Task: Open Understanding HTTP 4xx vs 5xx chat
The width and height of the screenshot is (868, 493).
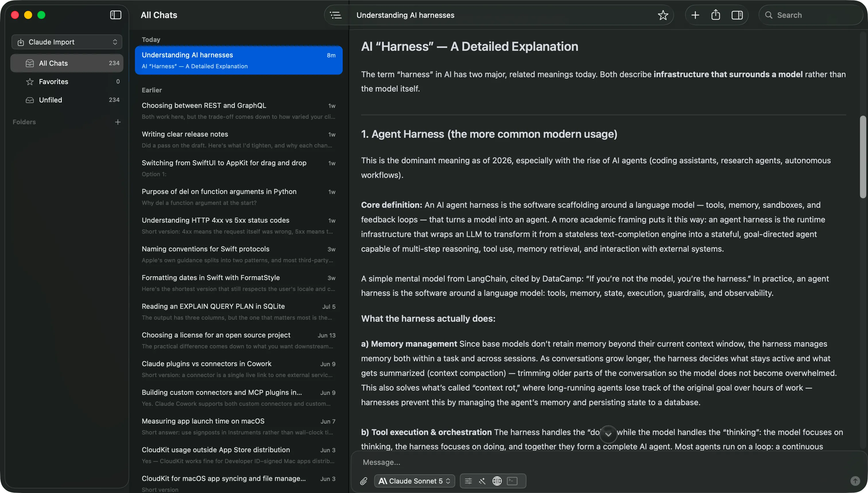Action: [x=239, y=226]
